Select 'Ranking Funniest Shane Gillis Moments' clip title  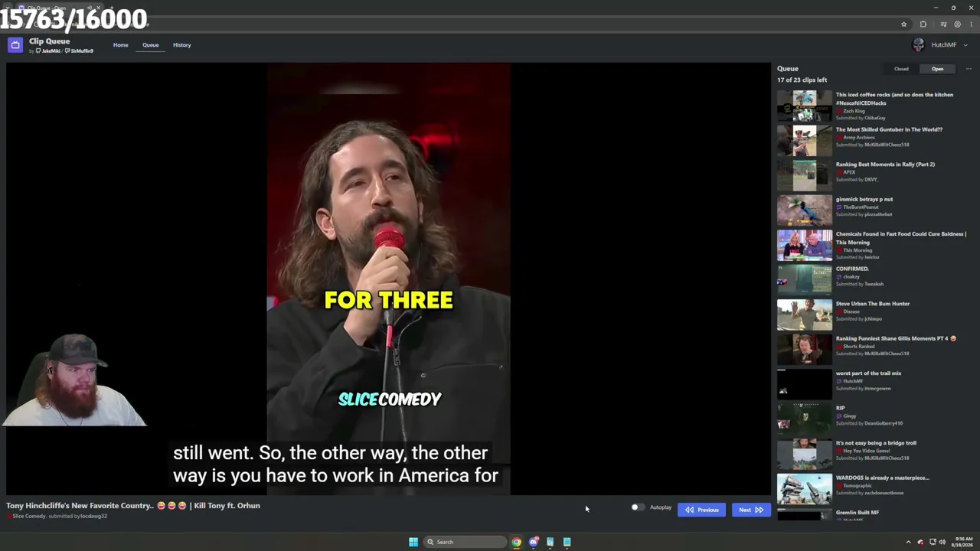[896, 338]
